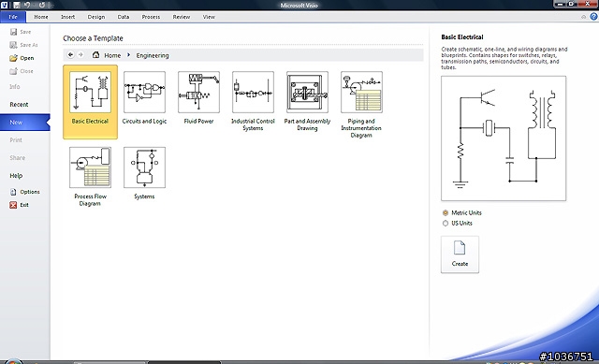Go back with the back arrow

(71, 54)
